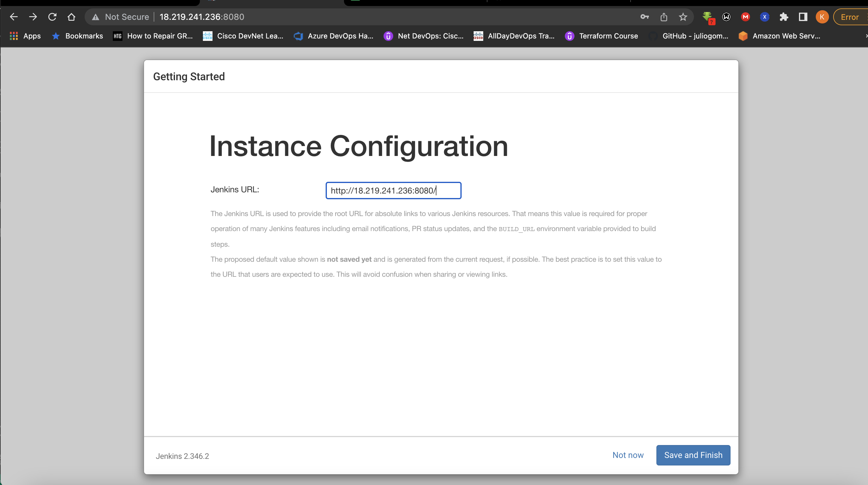The height and width of the screenshot is (485, 868).
Task: Click the Not now link
Action: tap(627, 455)
